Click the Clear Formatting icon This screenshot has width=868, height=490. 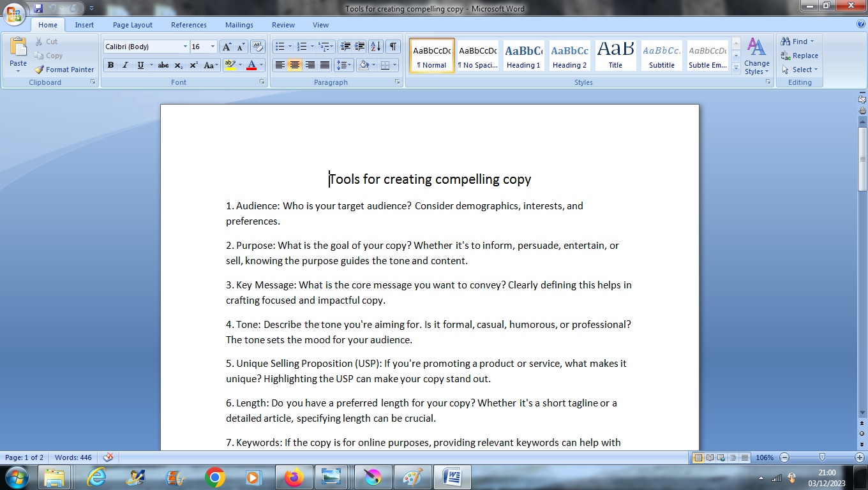258,47
